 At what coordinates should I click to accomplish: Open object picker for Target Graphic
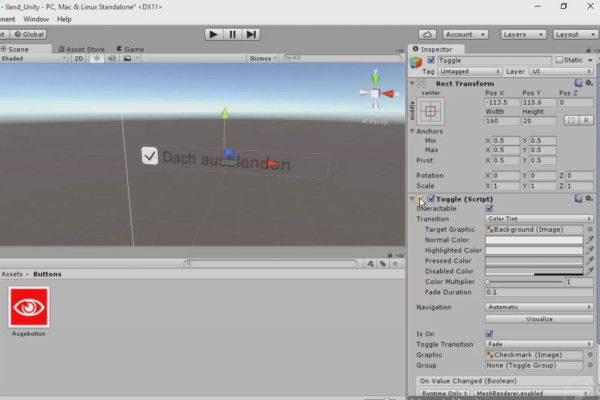590,229
